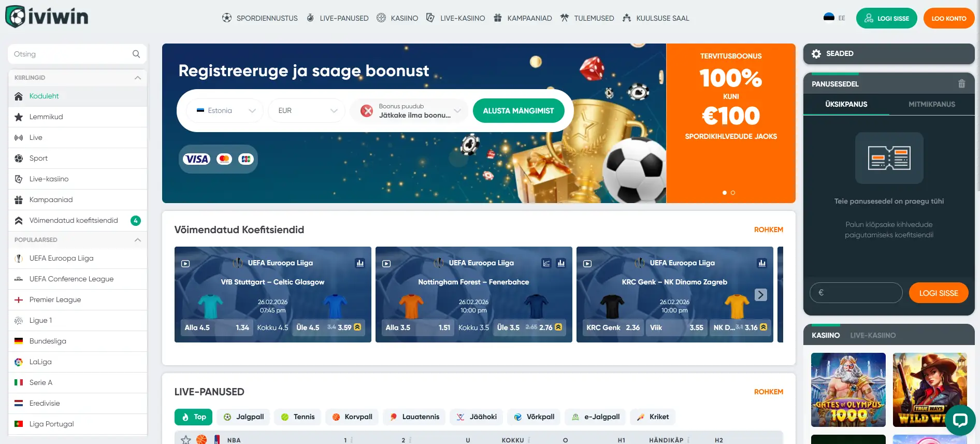Open video stream icon on KRC Genk card

[x=587, y=264]
